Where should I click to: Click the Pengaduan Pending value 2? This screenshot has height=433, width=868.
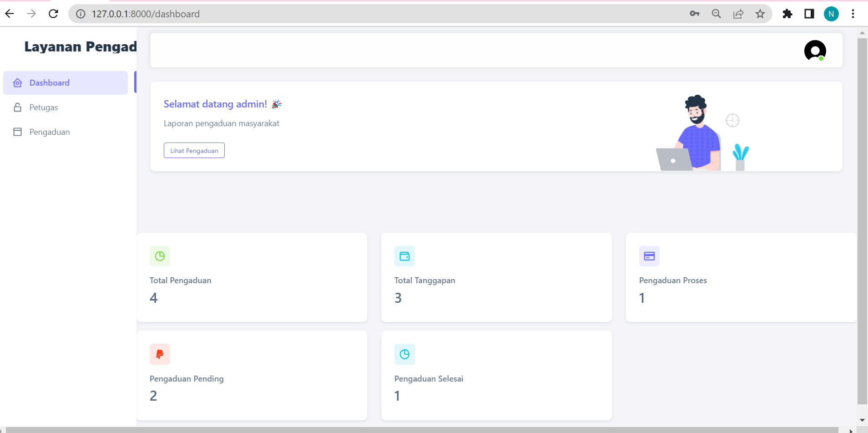[153, 396]
